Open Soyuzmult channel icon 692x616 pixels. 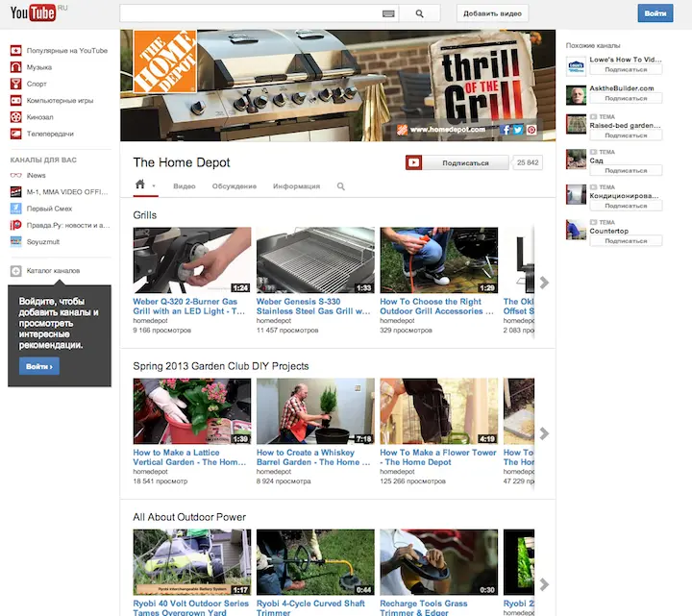tap(16, 241)
